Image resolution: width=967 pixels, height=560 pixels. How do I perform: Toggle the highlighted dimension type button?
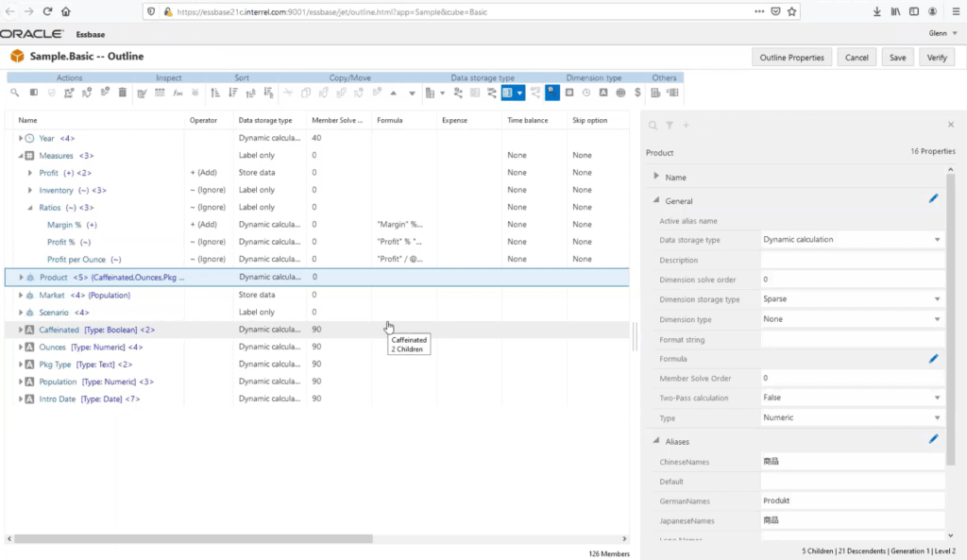point(551,93)
